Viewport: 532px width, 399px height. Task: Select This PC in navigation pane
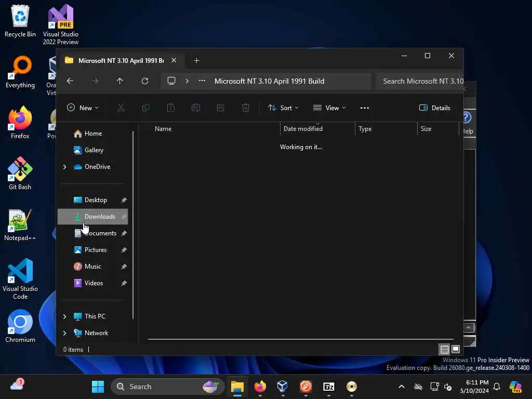(95, 316)
